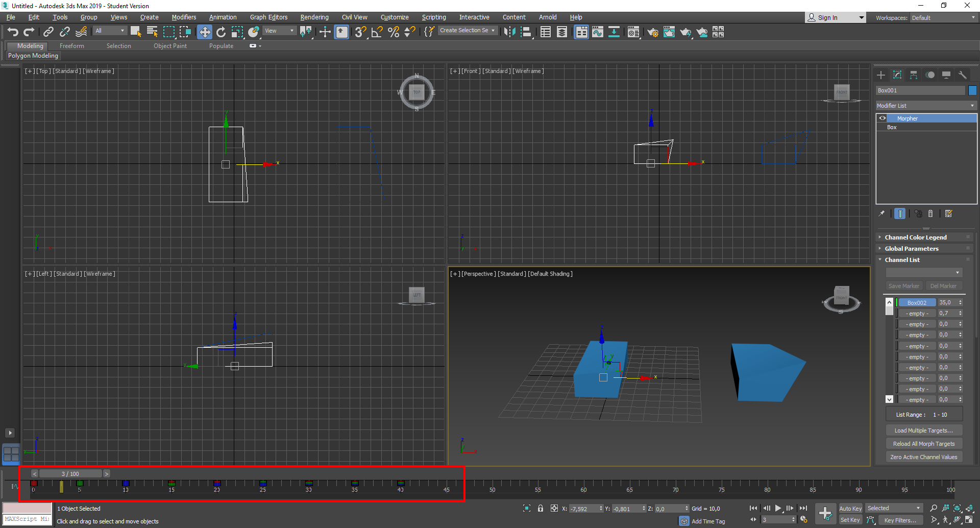This screenshot has height=528, width=980.
Task: Enable Auto Key mode
Action: tap(850, 508)
